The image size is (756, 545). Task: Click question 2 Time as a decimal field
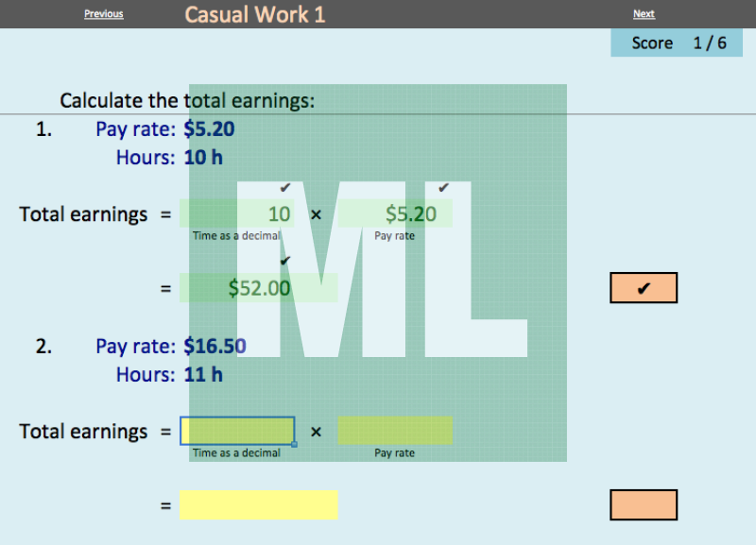237,431
